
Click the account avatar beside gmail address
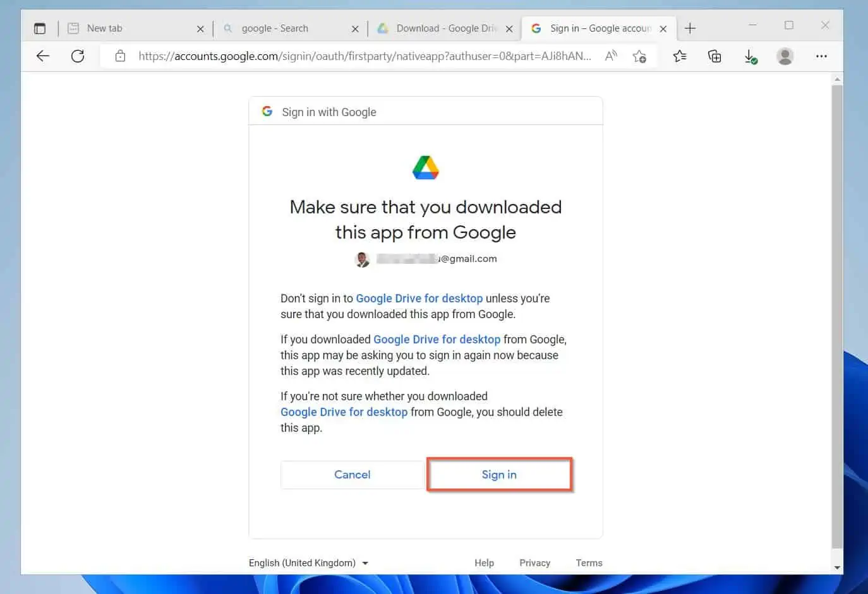(363, 259)
